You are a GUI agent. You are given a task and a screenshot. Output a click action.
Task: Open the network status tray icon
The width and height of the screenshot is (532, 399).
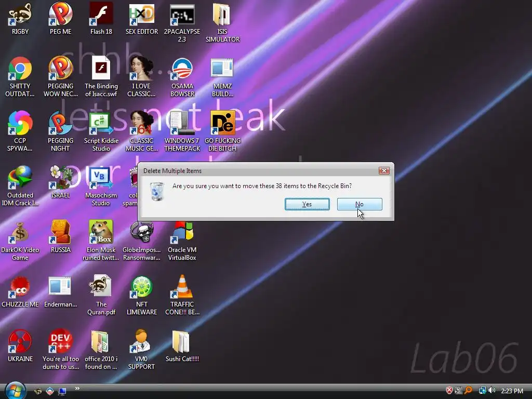(482, 391)
